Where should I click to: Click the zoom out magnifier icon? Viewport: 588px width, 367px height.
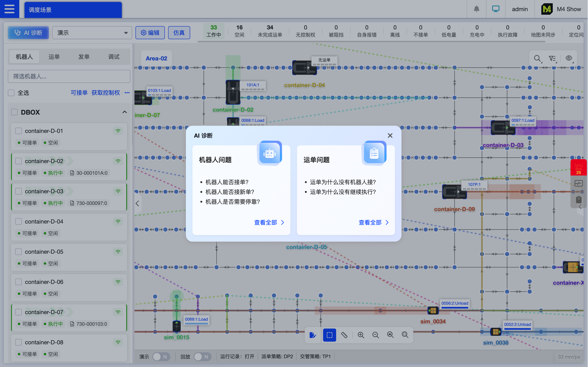click(376, 335)
